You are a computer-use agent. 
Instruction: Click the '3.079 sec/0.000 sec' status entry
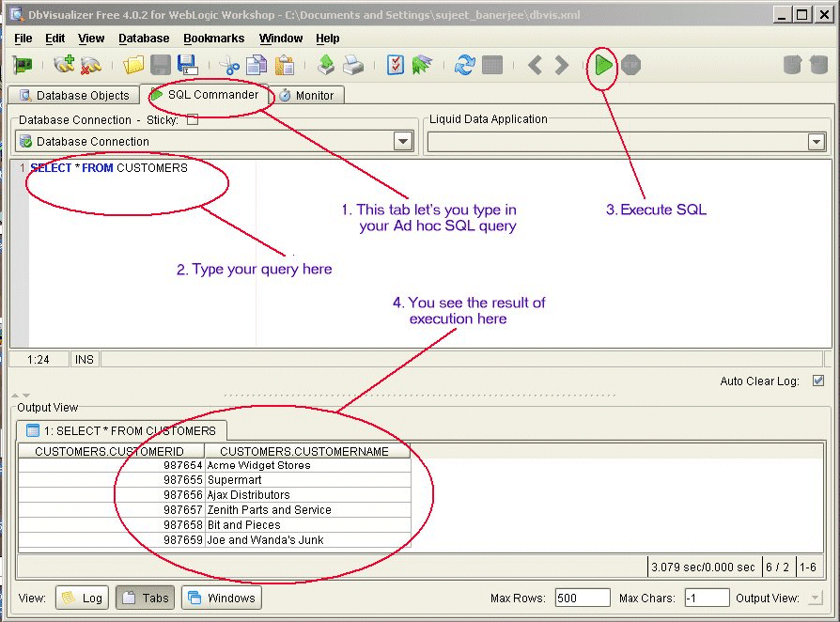pyautogui.click(x=704, y=567)
